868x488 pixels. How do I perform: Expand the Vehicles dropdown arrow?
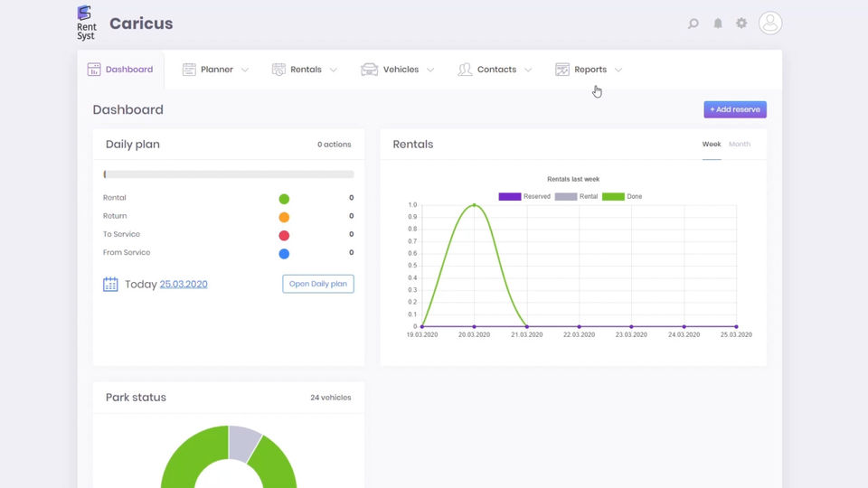[430, 70]
